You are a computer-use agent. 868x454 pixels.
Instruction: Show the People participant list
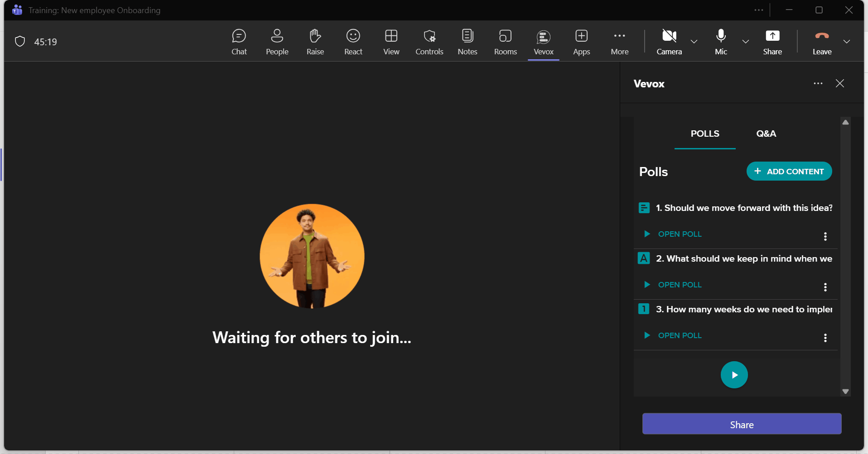[x=277, y=42]
